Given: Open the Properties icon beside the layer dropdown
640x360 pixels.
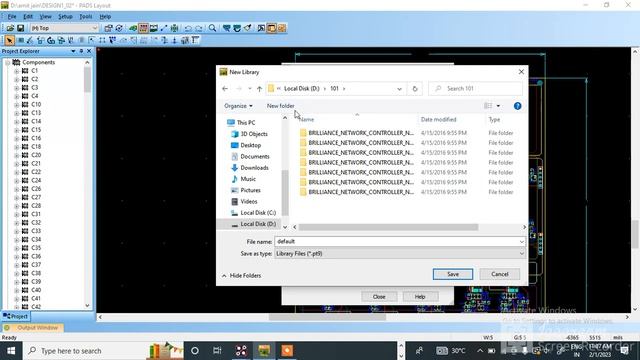Looking at the screenshot, I should (108, 28).
